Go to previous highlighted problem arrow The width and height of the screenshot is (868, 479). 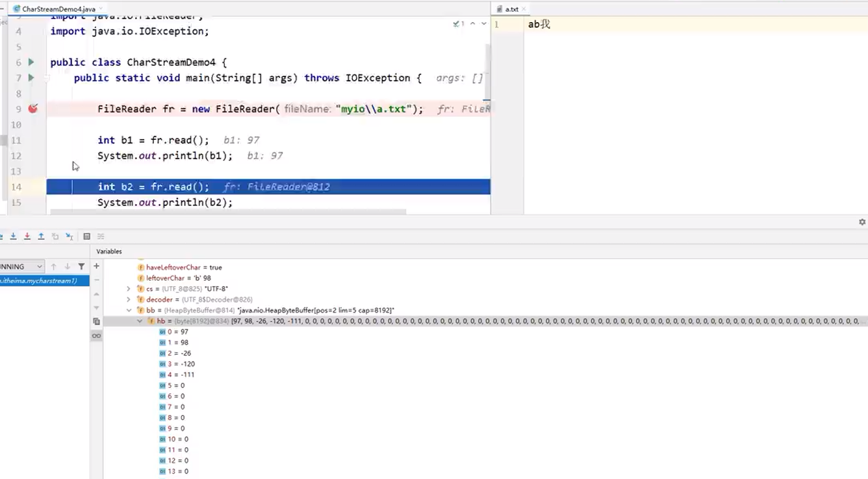click(473, 23)
